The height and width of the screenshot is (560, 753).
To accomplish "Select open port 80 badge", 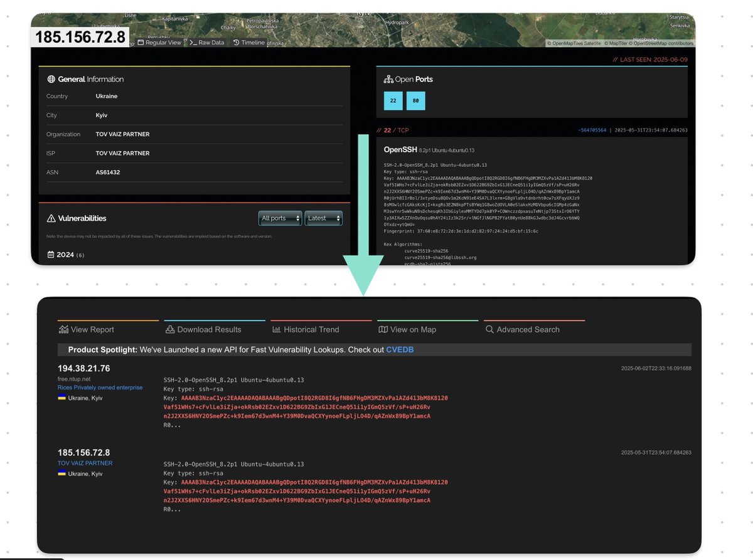I will point(415,101).
